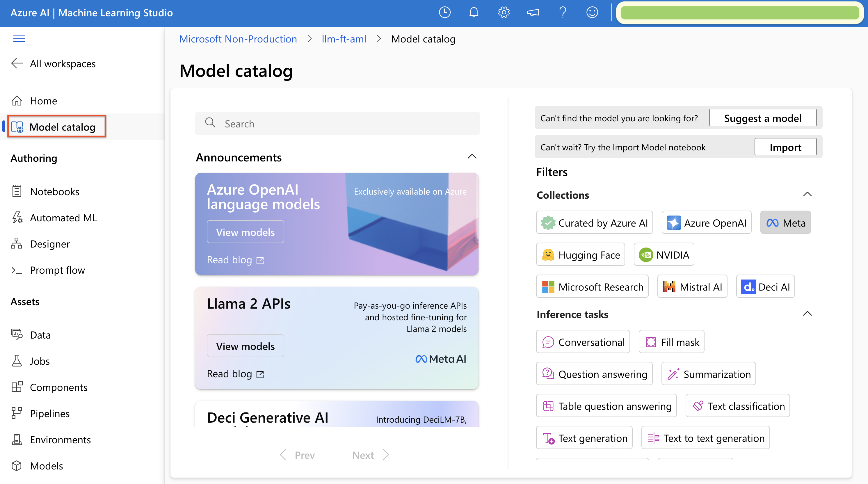Toggle the Curated by Azure AI filter
This screenshot has width=868, height=484.
pos(594,223)
